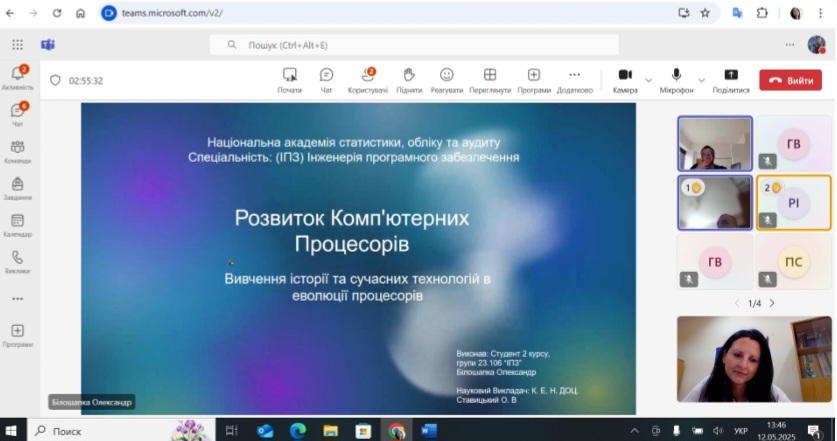Open Програми apps in meeting toolbar
The height and width of the screenshot is (441, 837).
[x=534, y=79]
